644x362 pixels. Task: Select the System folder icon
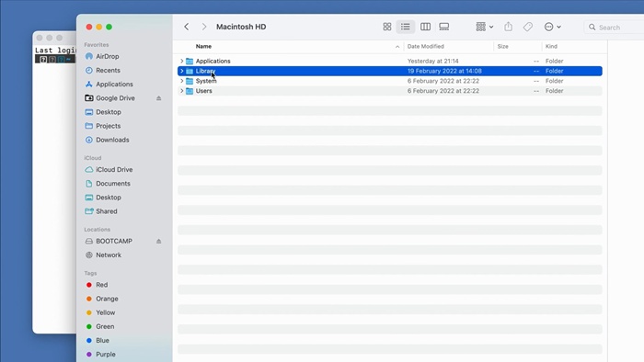click(x=190, y=81)
